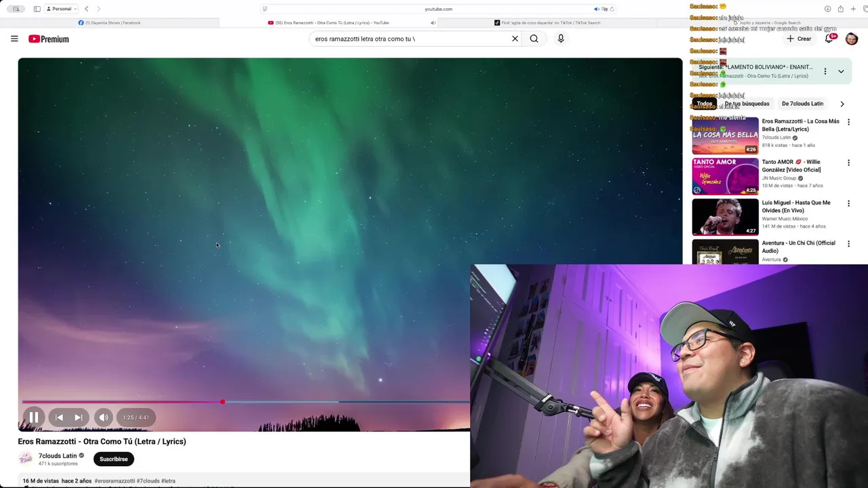The image size is (868, 488).
Task: Open the Safari share button
Action: click(840, 9)
